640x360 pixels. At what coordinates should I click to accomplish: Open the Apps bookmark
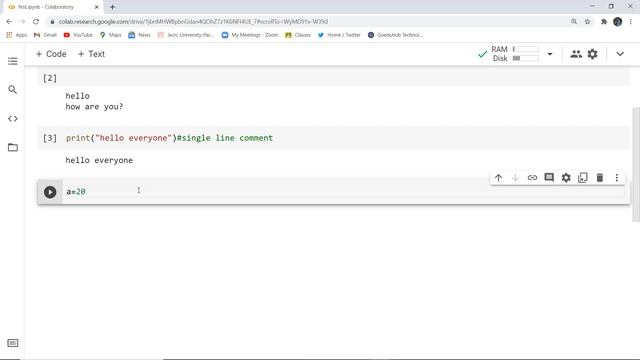(17, 35)
